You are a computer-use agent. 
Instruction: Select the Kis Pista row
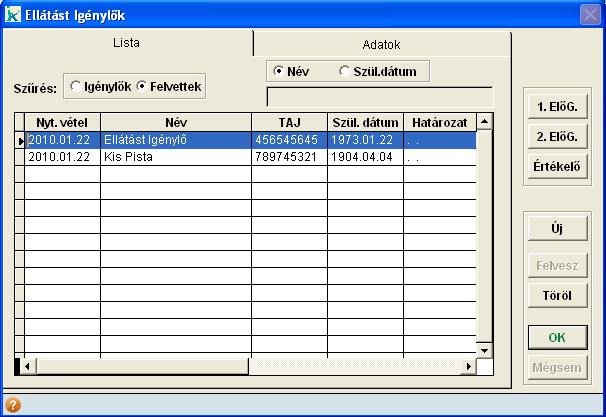(175, 157)
